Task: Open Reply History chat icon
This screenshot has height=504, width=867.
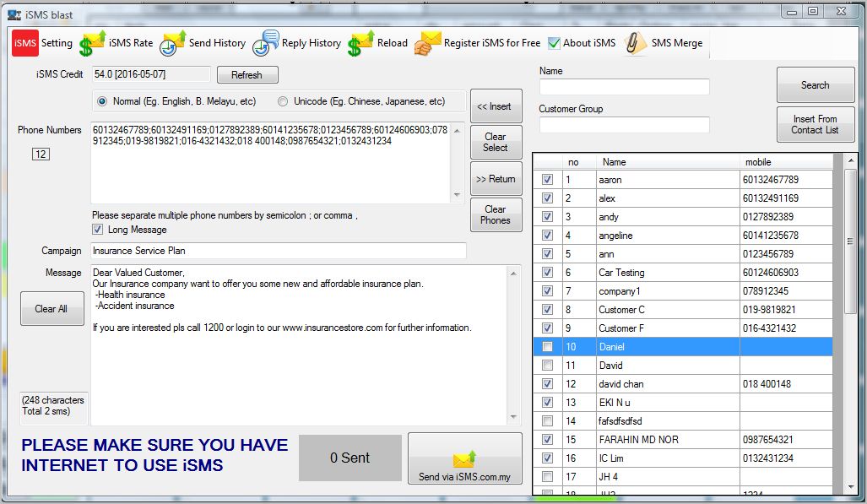Action: (266, 43)
